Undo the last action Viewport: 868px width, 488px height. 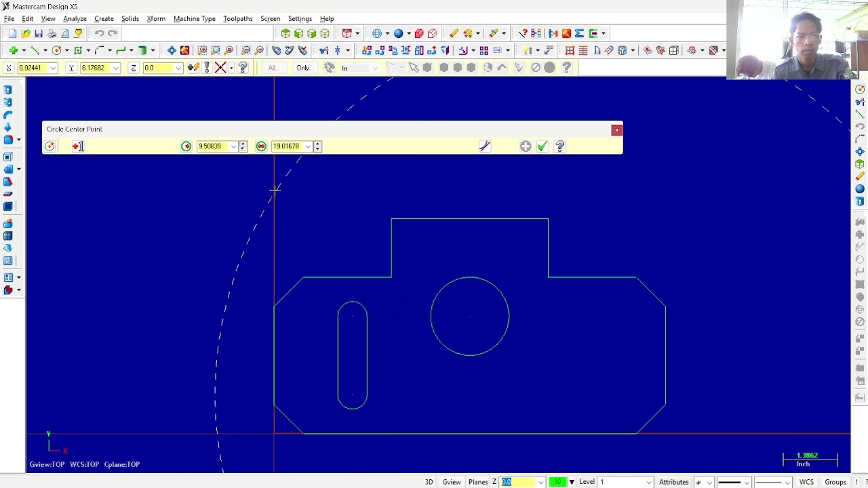click(99, 33)
